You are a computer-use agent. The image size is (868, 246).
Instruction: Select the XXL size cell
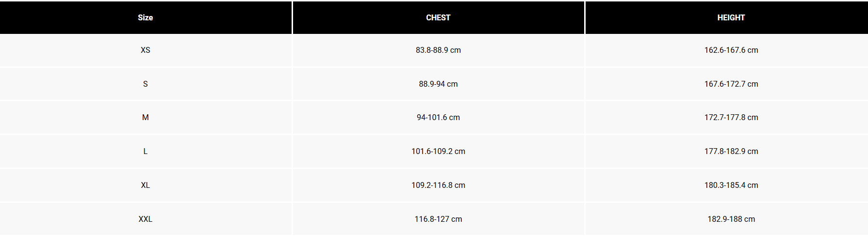(x=145, y=219)
